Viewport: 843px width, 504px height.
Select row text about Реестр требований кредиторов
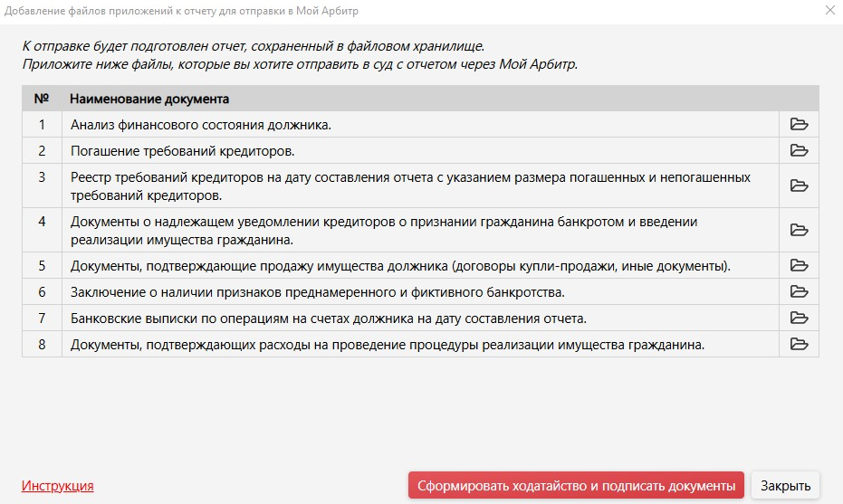[410, 185]
